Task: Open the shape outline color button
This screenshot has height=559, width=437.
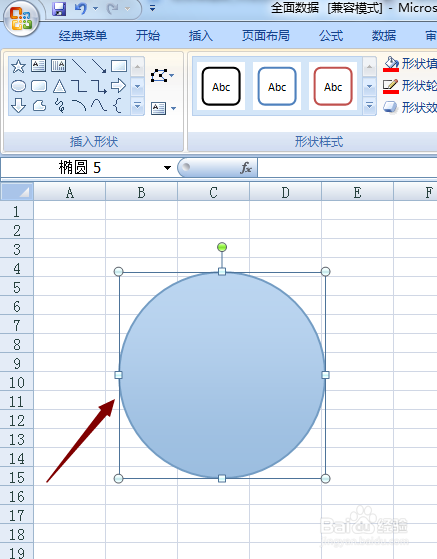Action: (x=410, y=86)
